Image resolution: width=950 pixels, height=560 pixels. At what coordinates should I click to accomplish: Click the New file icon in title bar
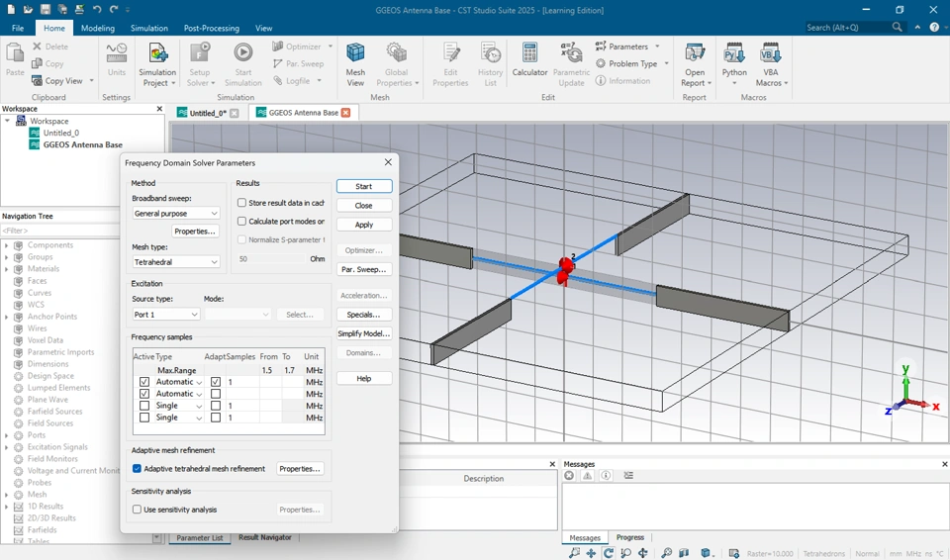(11, 10)
